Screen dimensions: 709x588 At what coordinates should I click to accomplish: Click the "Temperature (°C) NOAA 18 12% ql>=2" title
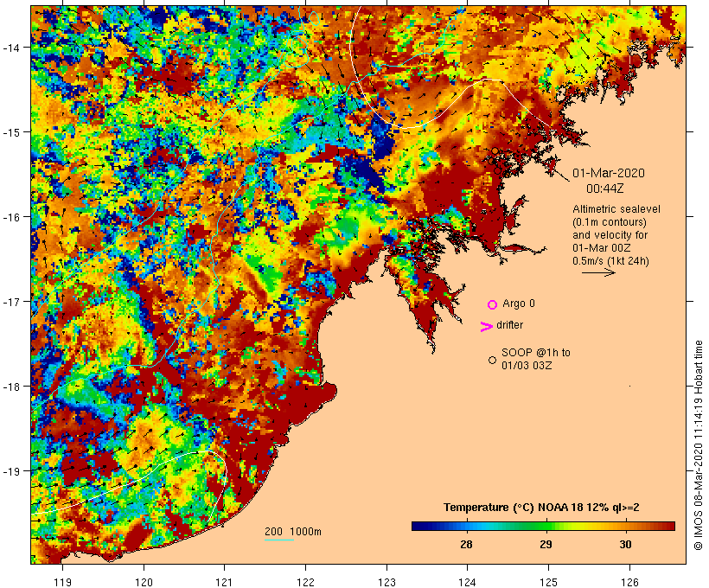point(541,508)
